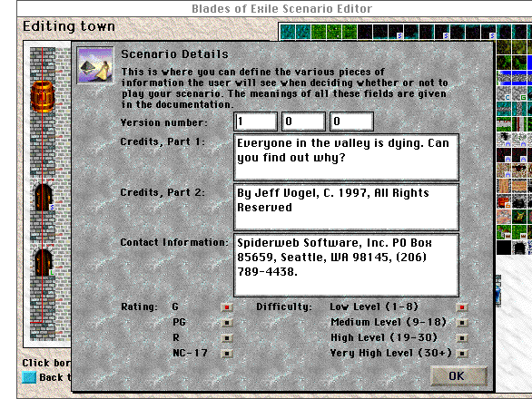Choose High Level (19-30) difficulty
This screenshot has width=532, height=399.
(462, 338)
